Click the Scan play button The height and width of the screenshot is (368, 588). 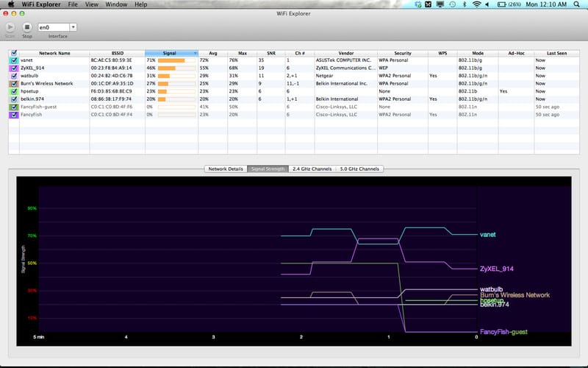[10, 27]
